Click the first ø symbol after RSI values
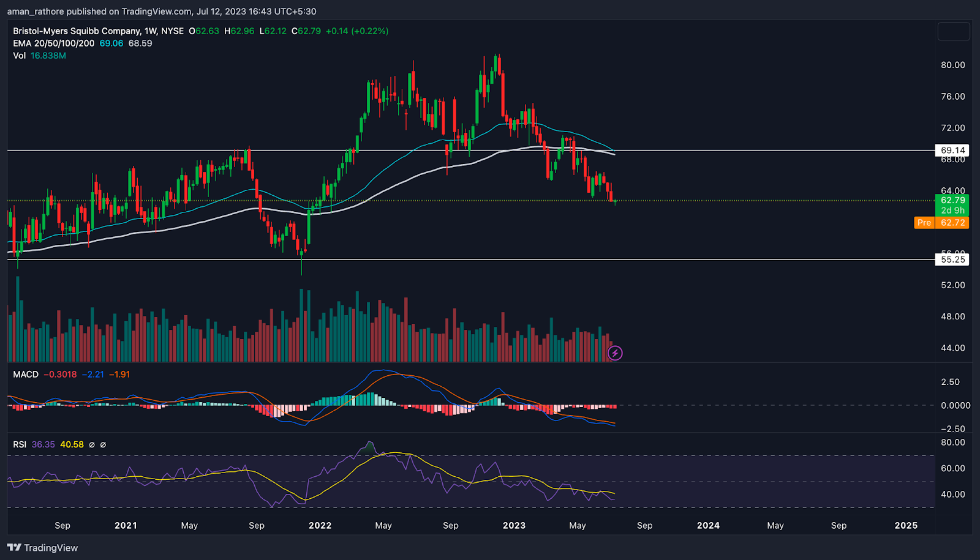The image size is (980, 560). tap(92, 444)
